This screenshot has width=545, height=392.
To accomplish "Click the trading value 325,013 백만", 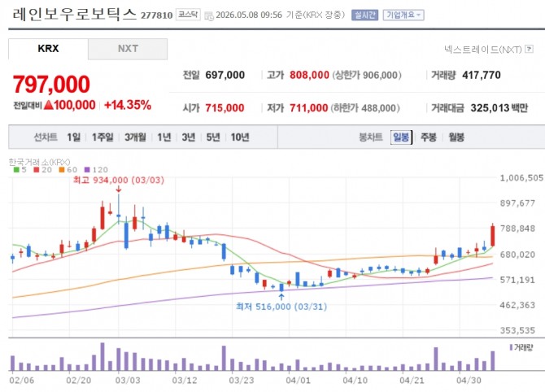I will click(x=499, y=108).
